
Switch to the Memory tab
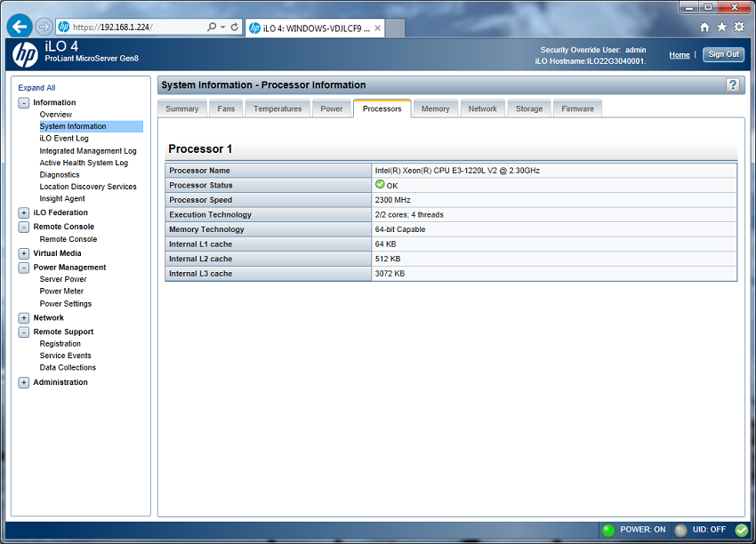coord(436,109)
